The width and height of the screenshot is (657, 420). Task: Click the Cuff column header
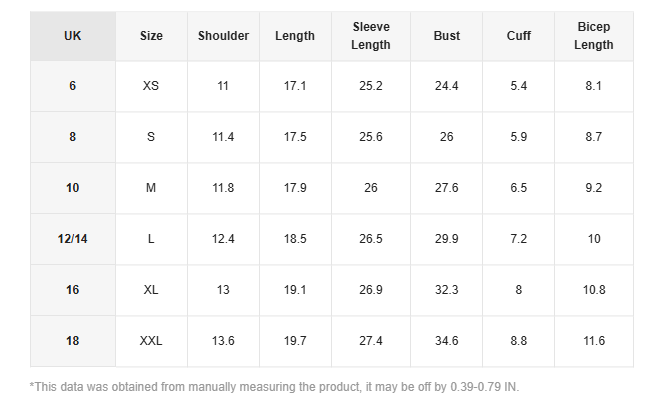pyautogui.click(x=518, y=36)
